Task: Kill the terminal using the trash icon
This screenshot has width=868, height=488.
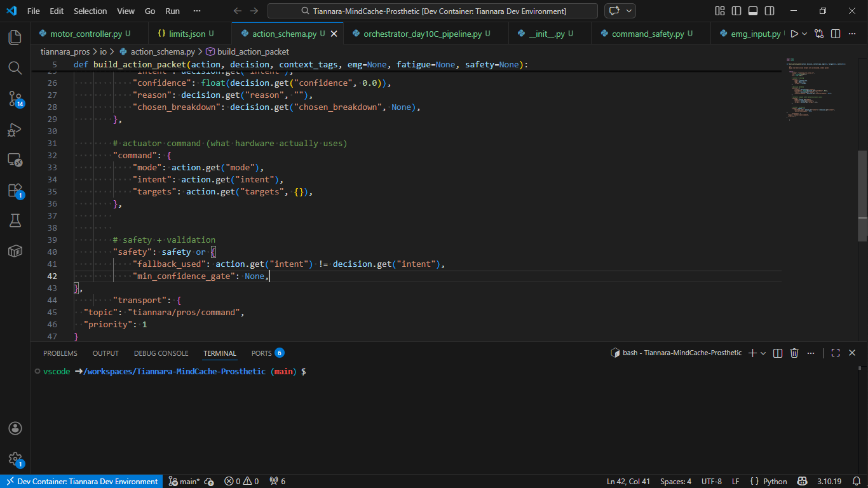Action: click(794, 353)
